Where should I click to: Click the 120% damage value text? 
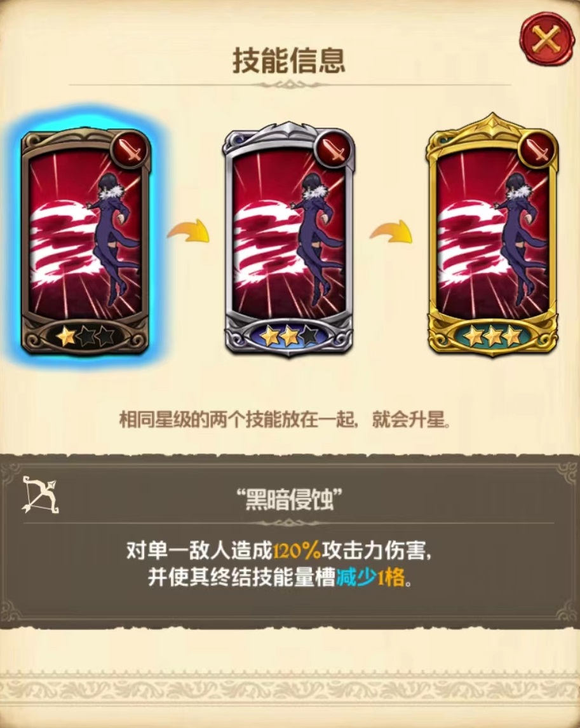click(297, 551)
